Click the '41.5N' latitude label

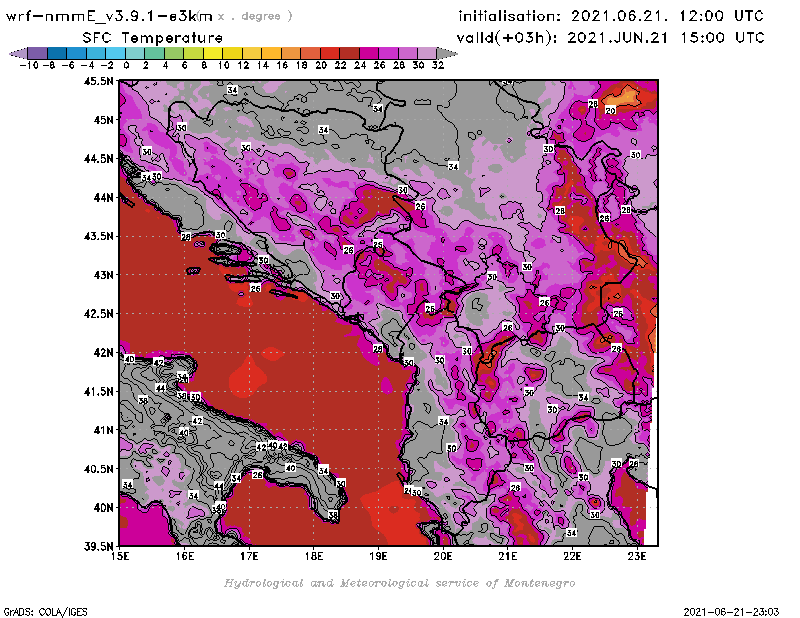[x=98, y=391]
